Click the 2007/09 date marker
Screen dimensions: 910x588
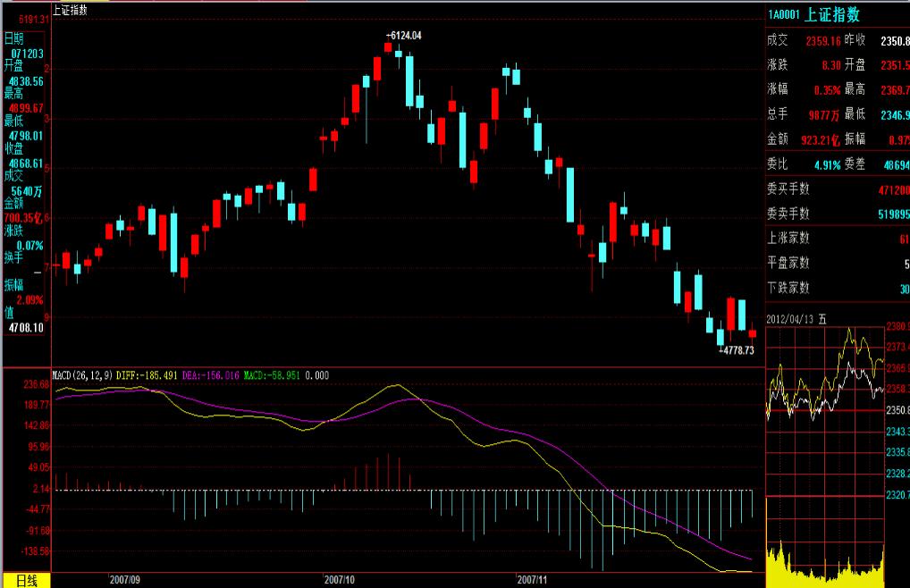click(125, 579)
